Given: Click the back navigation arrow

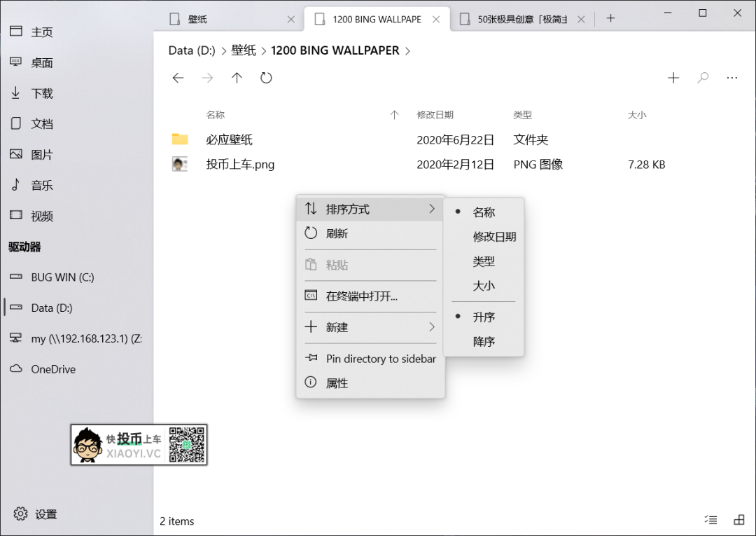Looking at the screenshot, I should (x=178, y=78).
